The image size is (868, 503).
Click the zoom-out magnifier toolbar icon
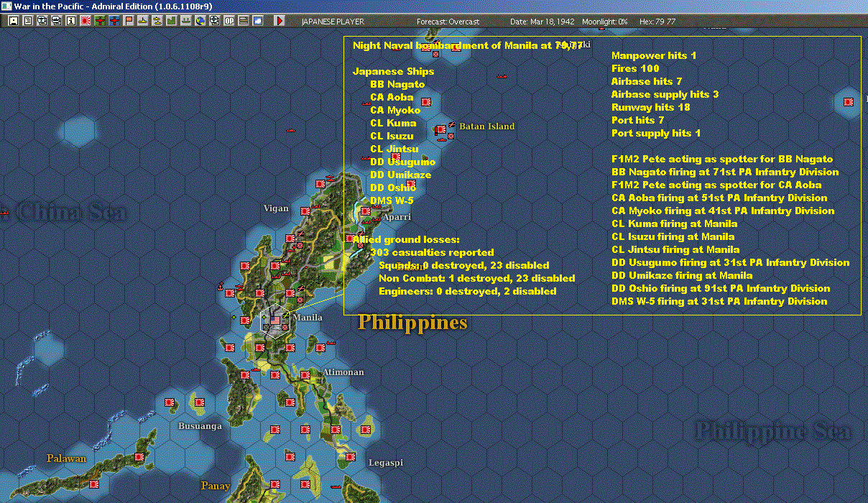pyautogui.click(x=56, y=21)
